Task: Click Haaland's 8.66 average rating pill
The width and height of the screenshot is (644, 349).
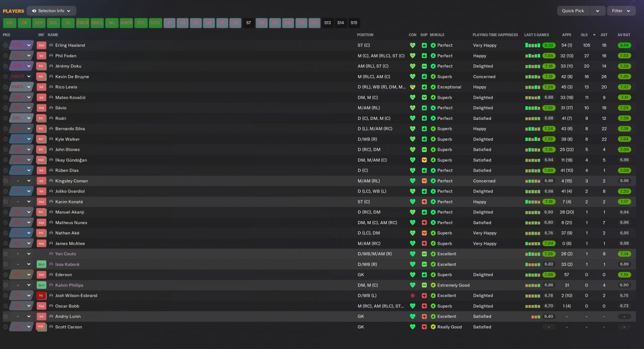Action: 624,45
